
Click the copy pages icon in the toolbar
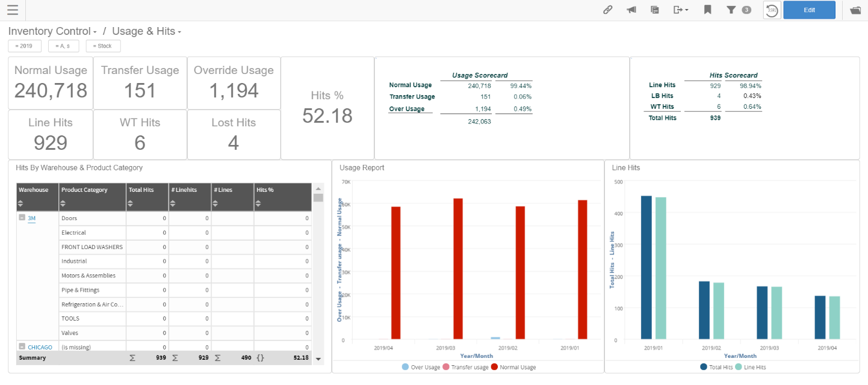[654, 10]
